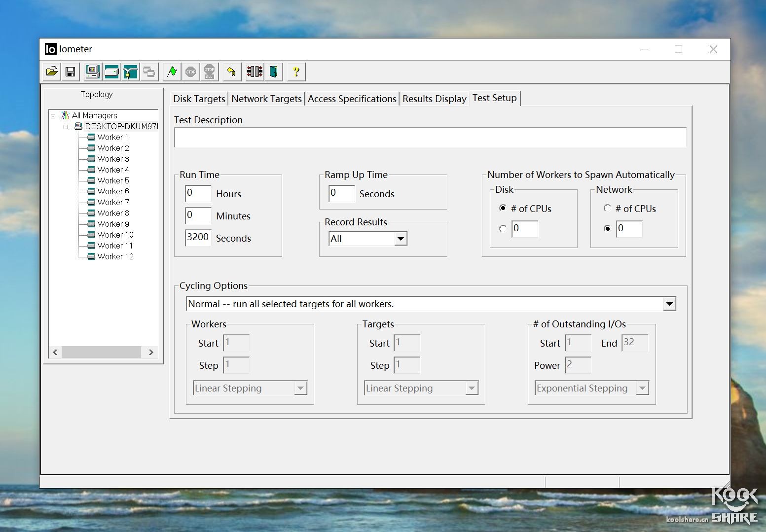Open the Record Results dropdown
The width and height of the screenshot is (766, 532).
pos(401,239)
